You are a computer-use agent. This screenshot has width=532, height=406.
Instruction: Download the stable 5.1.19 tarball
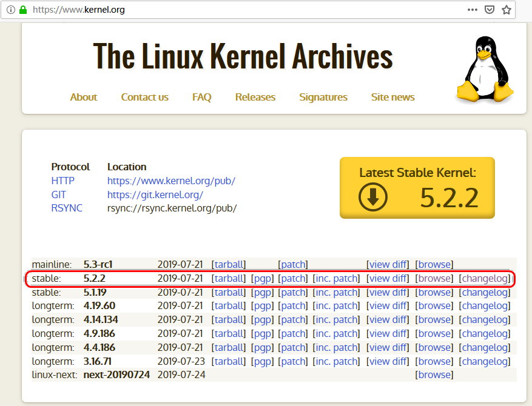point(229,292)
